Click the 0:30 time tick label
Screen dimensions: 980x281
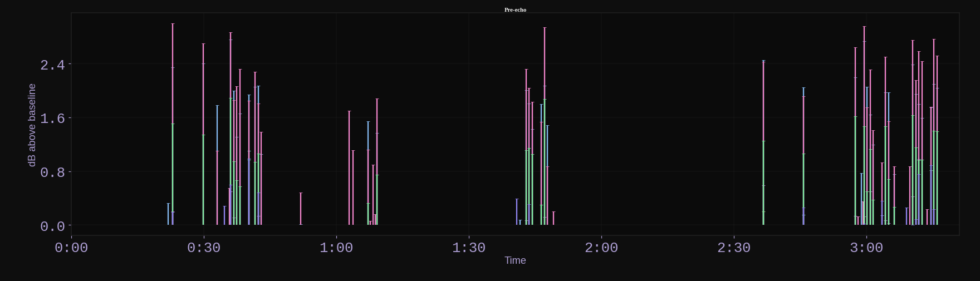point(204,248)
